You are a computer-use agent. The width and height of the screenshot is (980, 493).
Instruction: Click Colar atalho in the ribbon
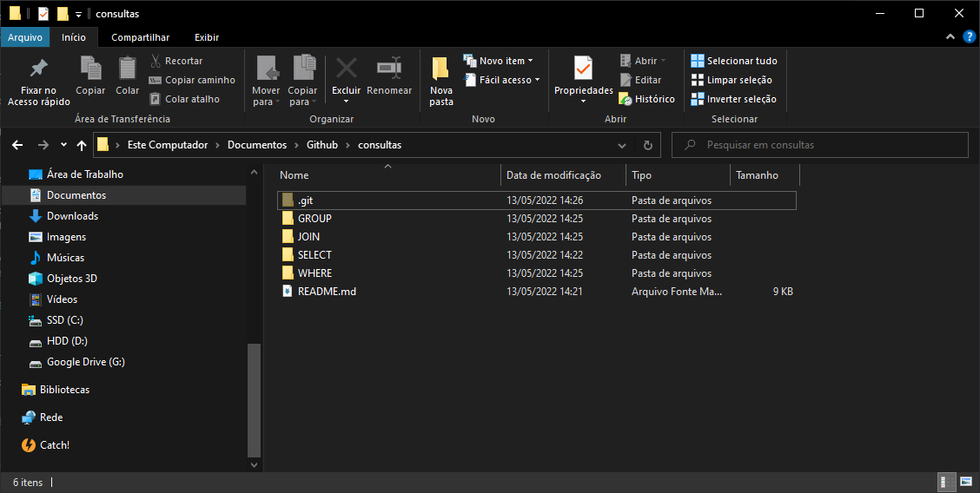pyautogui.click(x=184, y=99)
